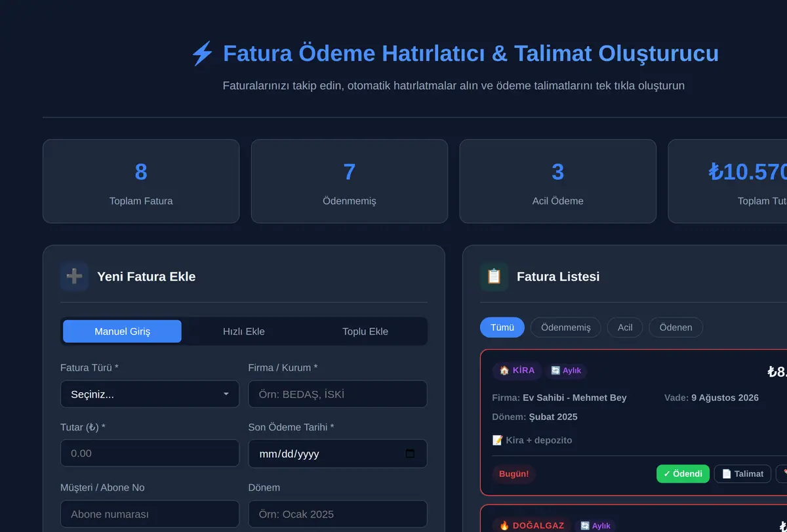Focus the Dönem input field

click(338, 514)
